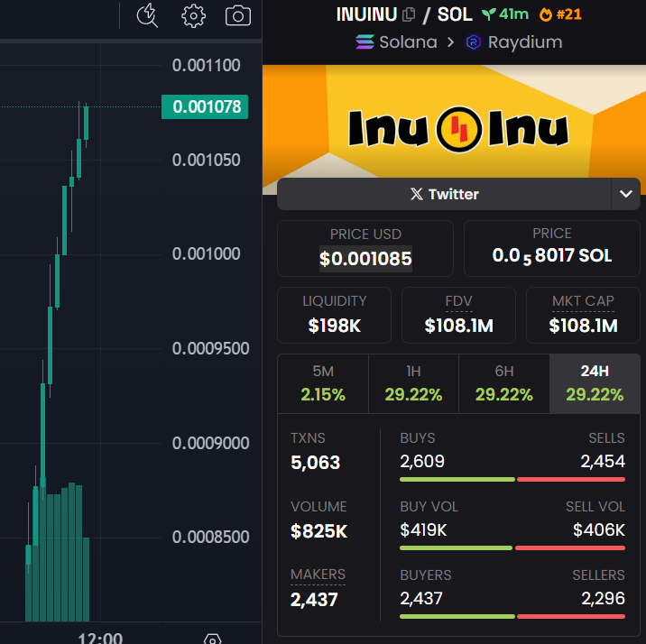646x644 pixels.
Task: Click the 0.0009000 price axis label
Action: click(210, 444)
